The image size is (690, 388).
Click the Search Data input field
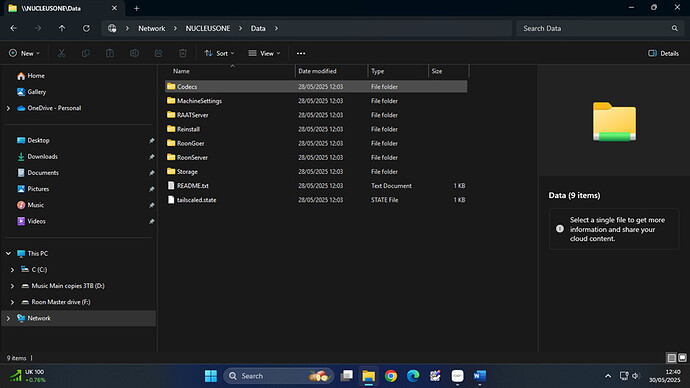point(600,28)
